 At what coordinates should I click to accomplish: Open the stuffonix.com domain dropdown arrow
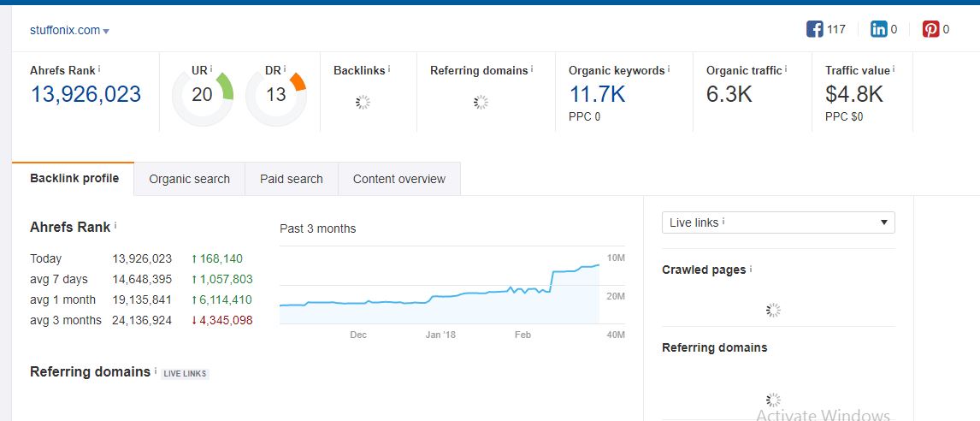pos(106,32)
